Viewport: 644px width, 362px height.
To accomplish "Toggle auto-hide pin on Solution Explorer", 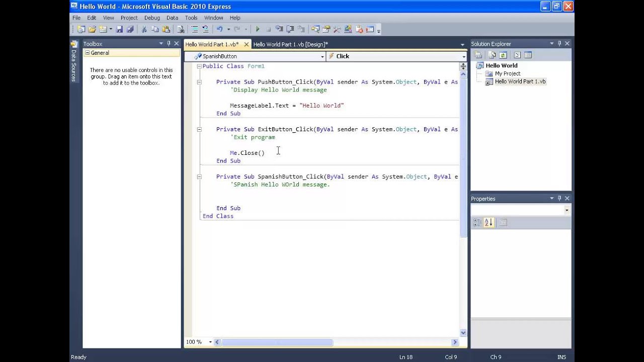I will [559, 44].
